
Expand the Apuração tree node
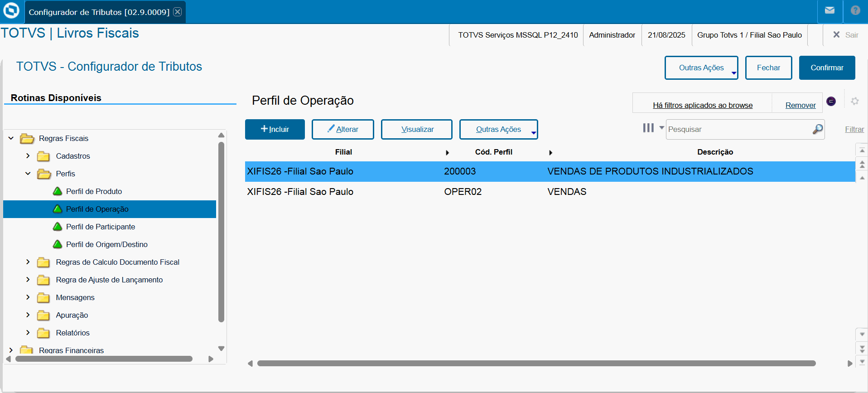(28, 315)
